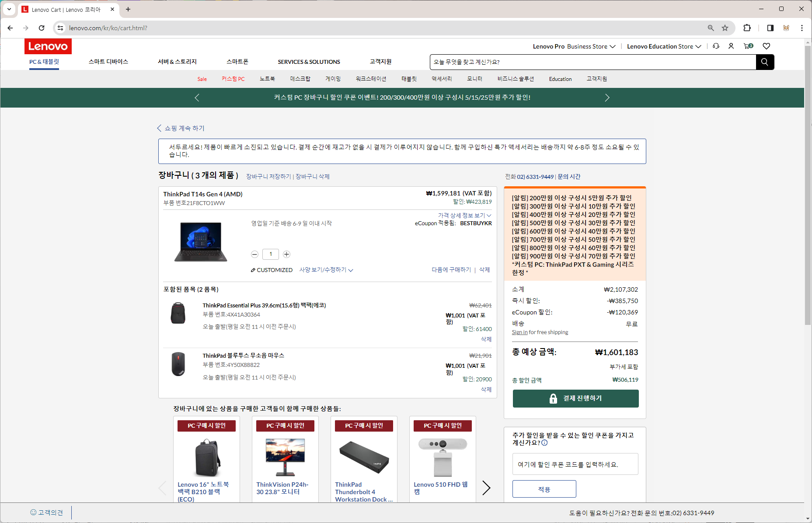Select Education sub navigation item
The height and width of the screenshot is (523, 812).
coord(560,79)
